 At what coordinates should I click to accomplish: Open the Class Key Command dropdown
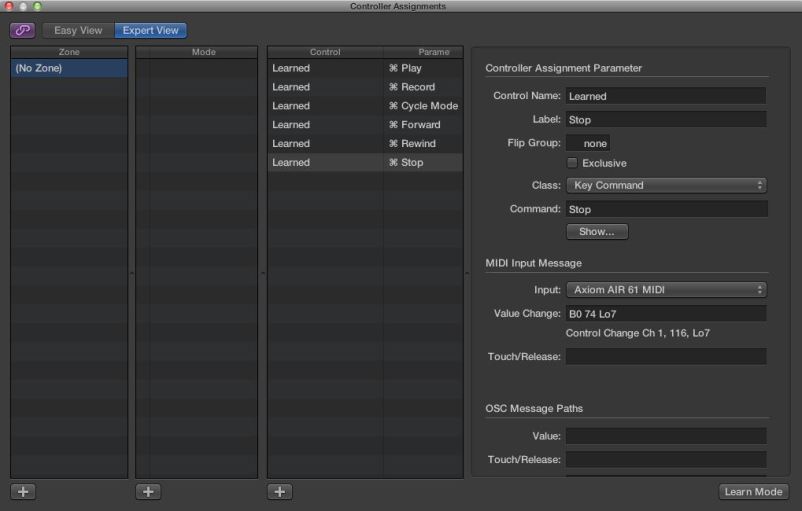pyautogui.click(x=666, y=185)
